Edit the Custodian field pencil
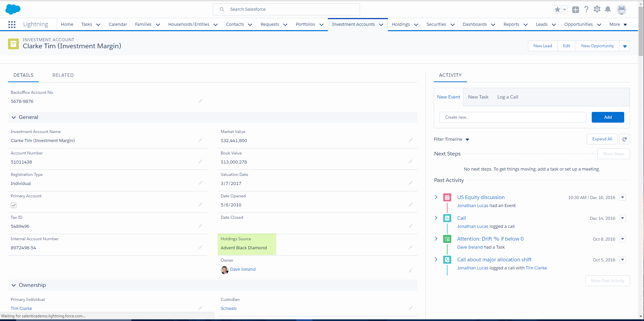This screenshot has height=321, width=644. coord(411,308)
